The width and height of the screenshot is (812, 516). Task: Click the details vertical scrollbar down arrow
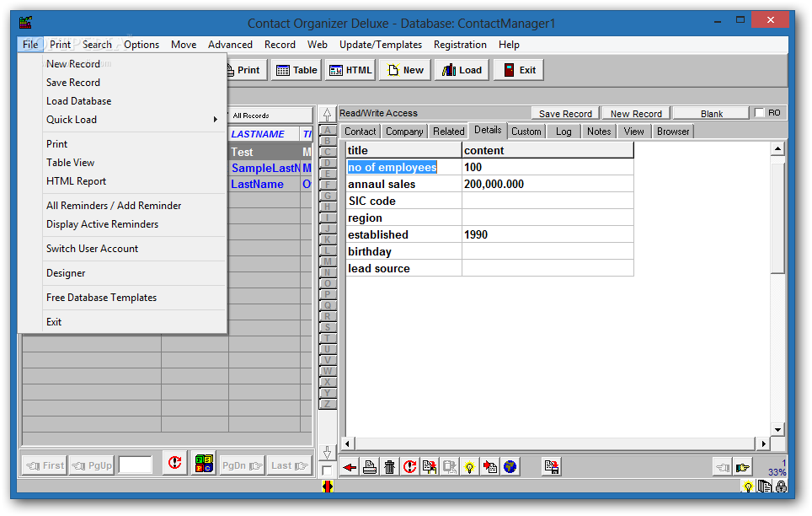[x=777, y=429]
